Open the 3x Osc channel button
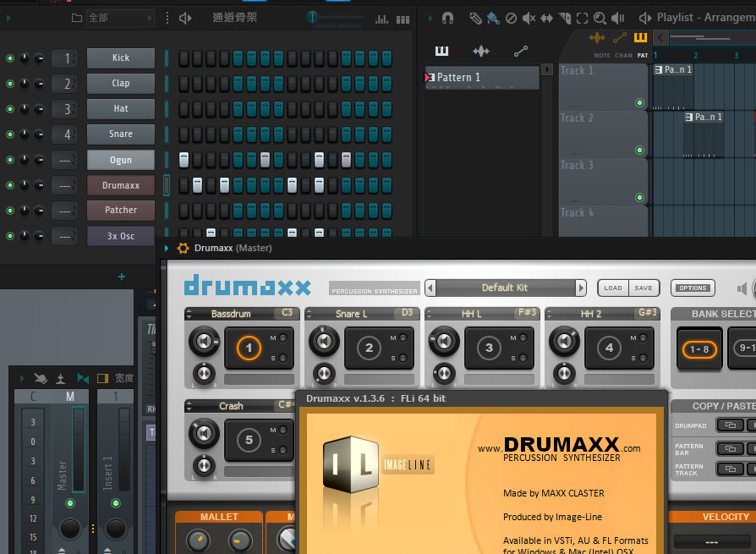Viewport: 756px width, 554px height. tap(121, 236)
